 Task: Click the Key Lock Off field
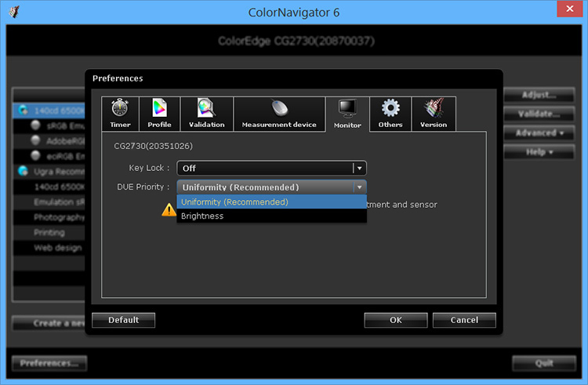271,168
